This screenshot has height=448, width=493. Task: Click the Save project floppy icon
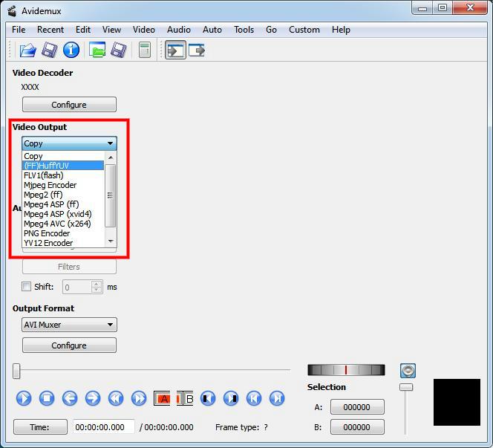(x=119, y=50)
